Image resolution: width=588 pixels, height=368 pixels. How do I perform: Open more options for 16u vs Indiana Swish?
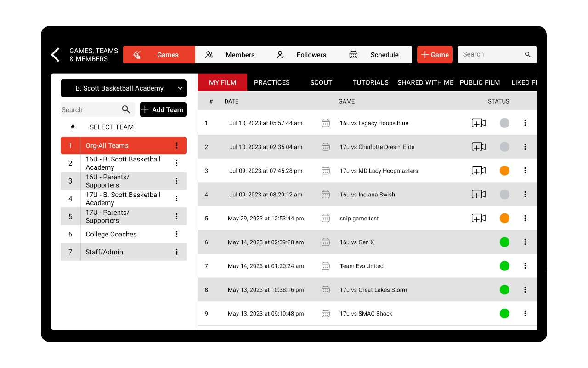(x=525, y=195)
